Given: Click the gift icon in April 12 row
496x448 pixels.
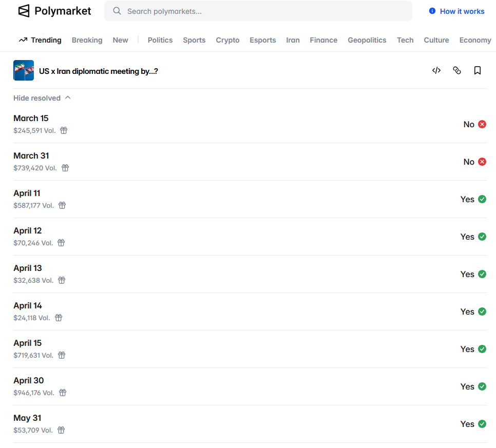Looking at the screenshot, I should [61, 243].
